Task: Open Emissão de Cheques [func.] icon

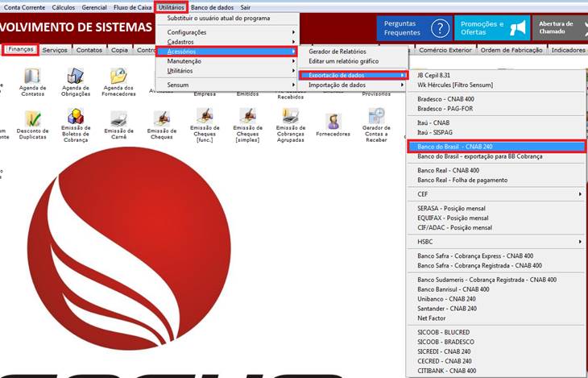Action: pyautogui.click(x=205, y=116)
